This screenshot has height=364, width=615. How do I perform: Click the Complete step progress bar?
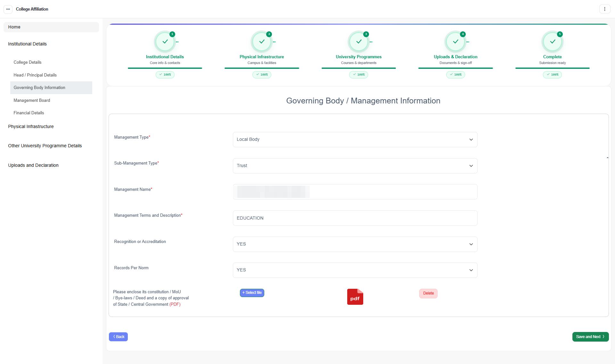point(553,68)
